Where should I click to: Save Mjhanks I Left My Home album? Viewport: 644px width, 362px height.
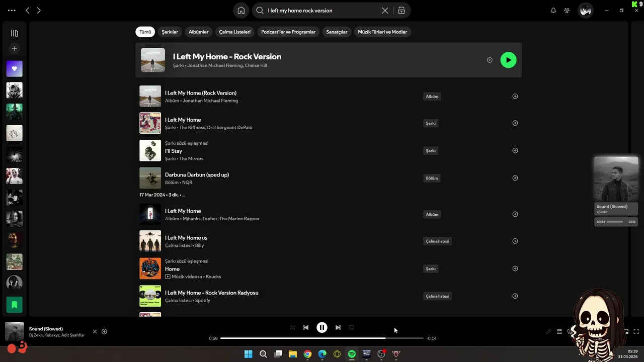515,214
